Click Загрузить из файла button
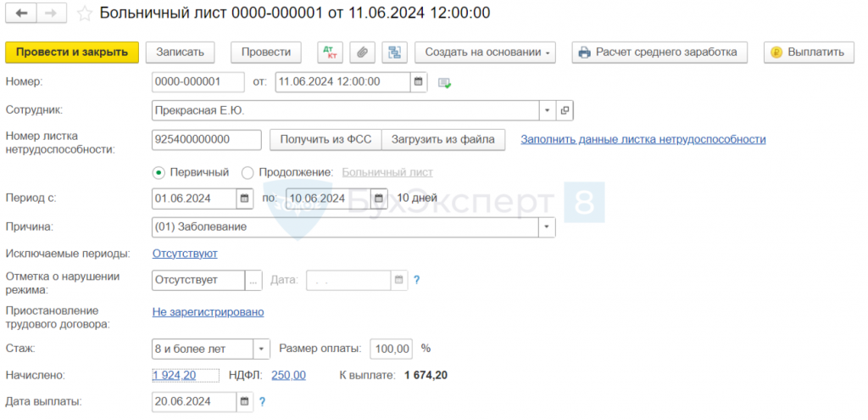The image size is (868, 420). [442, 140]
